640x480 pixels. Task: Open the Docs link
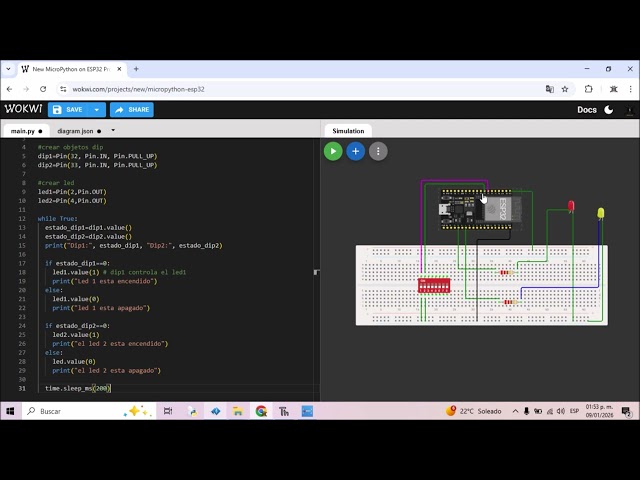click(587, 110)
